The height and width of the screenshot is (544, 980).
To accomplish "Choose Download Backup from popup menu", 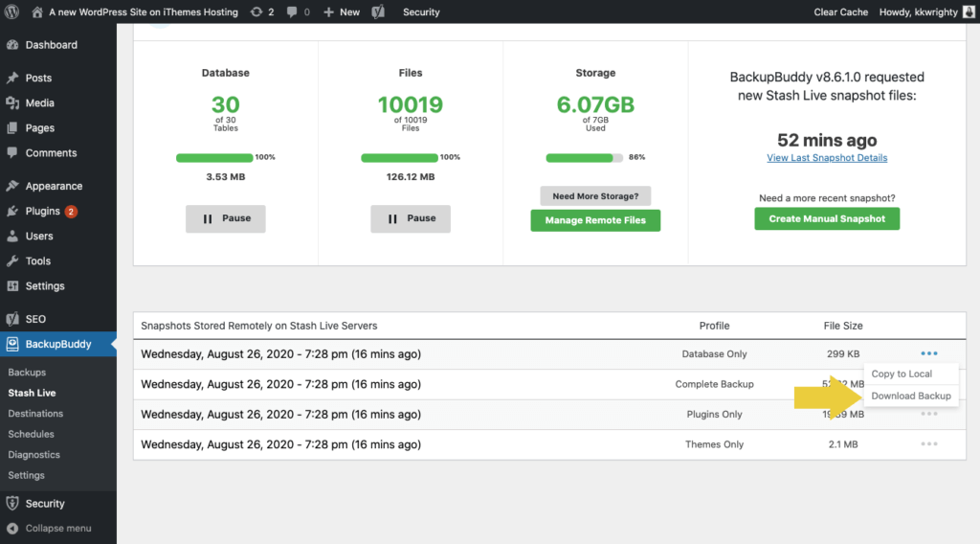I will coord(911,396).
